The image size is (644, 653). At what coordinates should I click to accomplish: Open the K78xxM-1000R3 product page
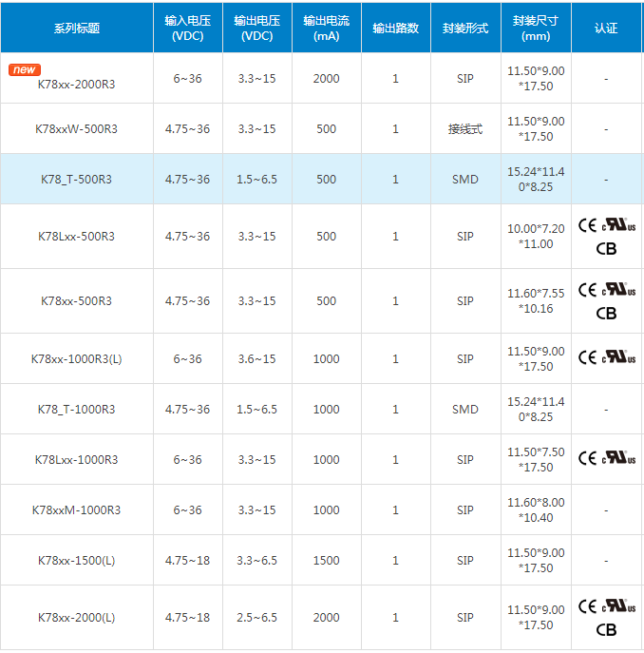click(76, 509)
